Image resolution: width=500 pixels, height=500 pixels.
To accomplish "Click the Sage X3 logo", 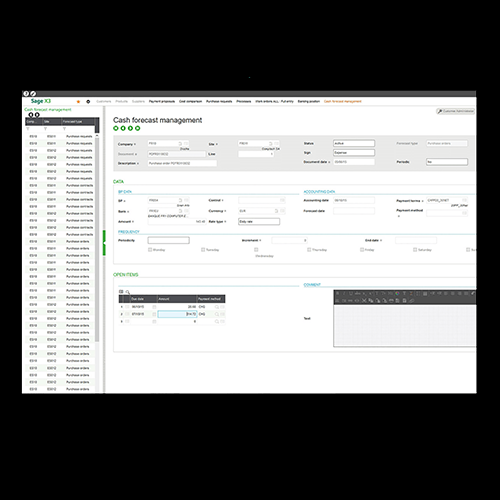I will tap(41, 101).
